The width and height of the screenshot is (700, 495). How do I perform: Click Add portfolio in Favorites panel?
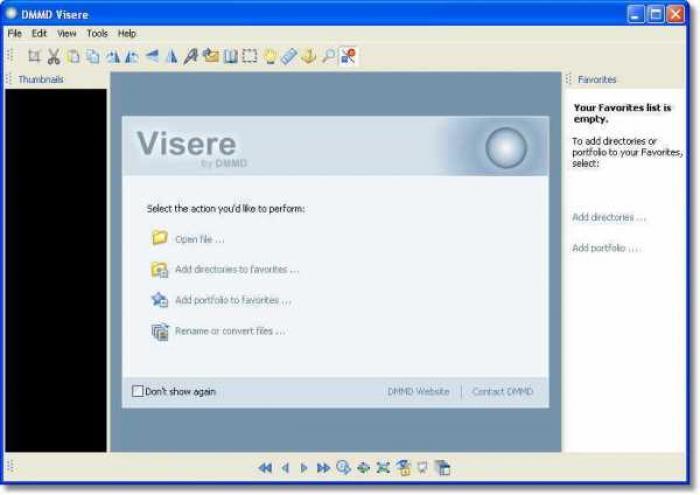[x=606, y=248]
